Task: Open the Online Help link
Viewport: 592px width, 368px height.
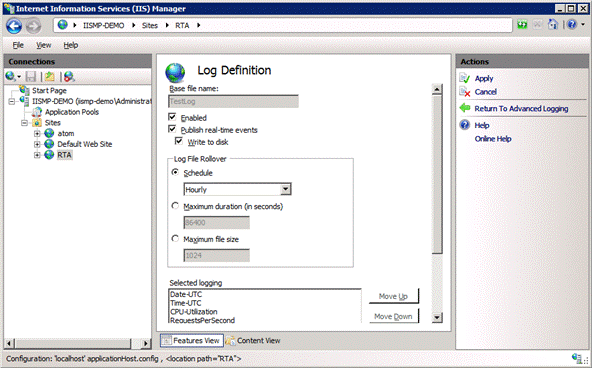Action: (493, 139)
